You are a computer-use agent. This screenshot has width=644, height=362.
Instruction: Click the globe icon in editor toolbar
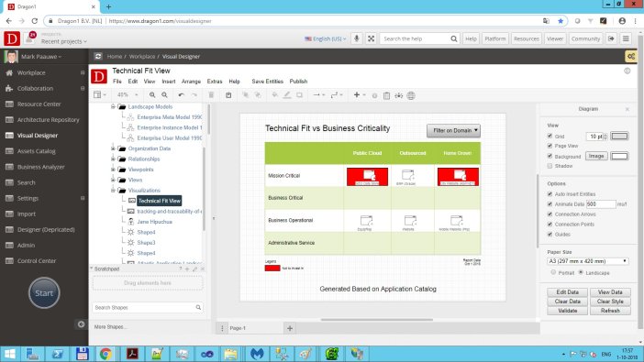(x=411, y=95)
